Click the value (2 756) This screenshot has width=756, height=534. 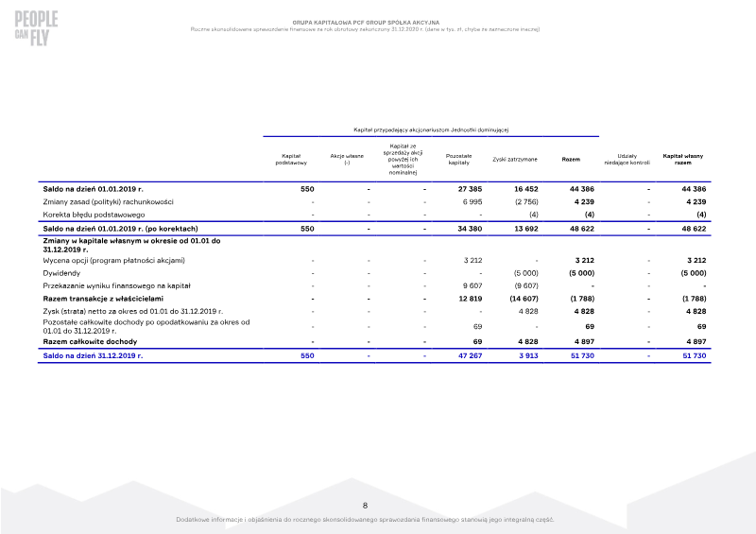coord(526,202)
